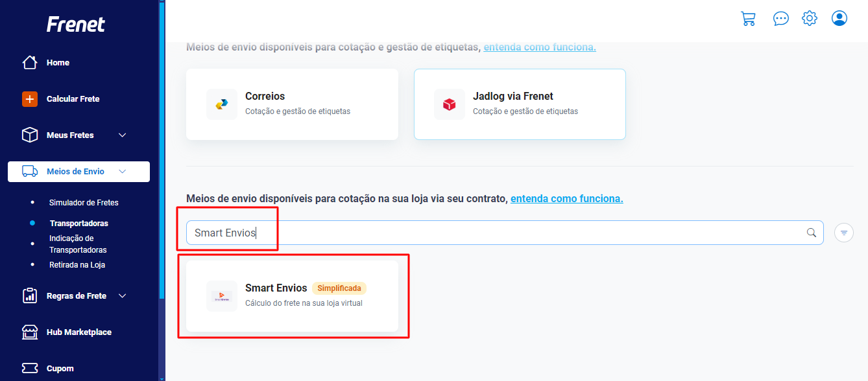Screen dimensions: 868x381
Task: Click the Frenet logo
Action: pyautogui.click(x=76, y=25)
